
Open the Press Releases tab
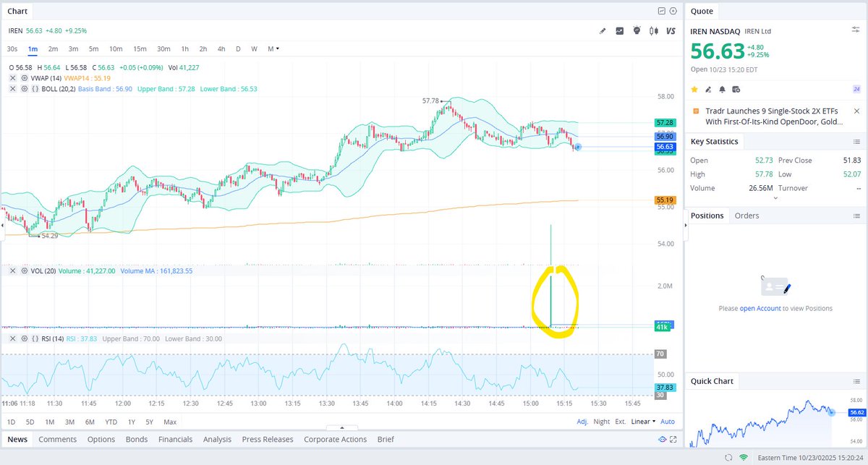pyautogui.click(x=268, y=439)
